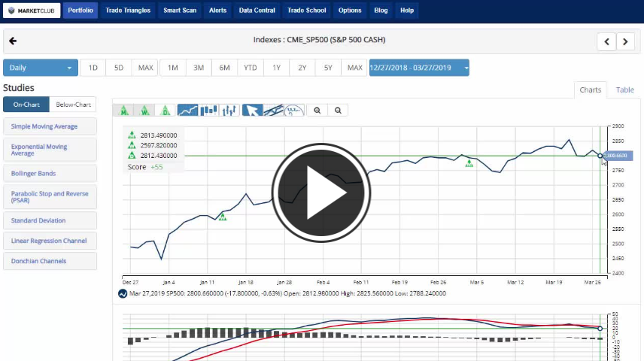Zoom in on the chart
Viewport: 644px width, 361px height.
pyautogui.click(x=317, y=111)
